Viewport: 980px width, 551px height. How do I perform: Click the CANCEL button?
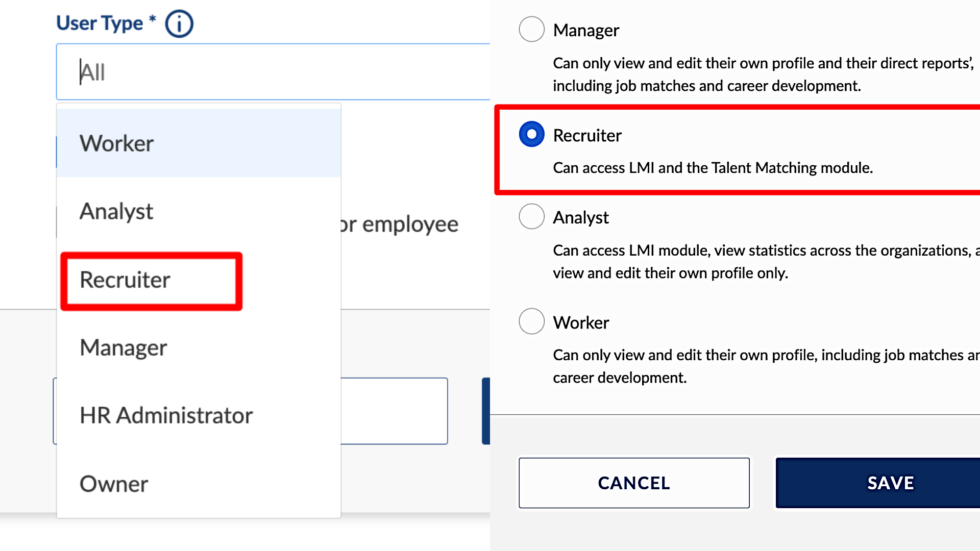[634, 483]
